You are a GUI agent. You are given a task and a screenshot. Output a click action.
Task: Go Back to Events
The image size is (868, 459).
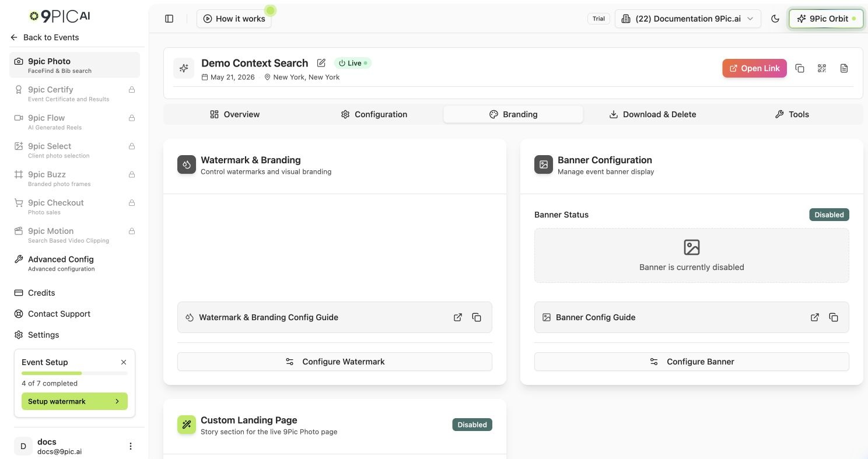tap(45, 37)
